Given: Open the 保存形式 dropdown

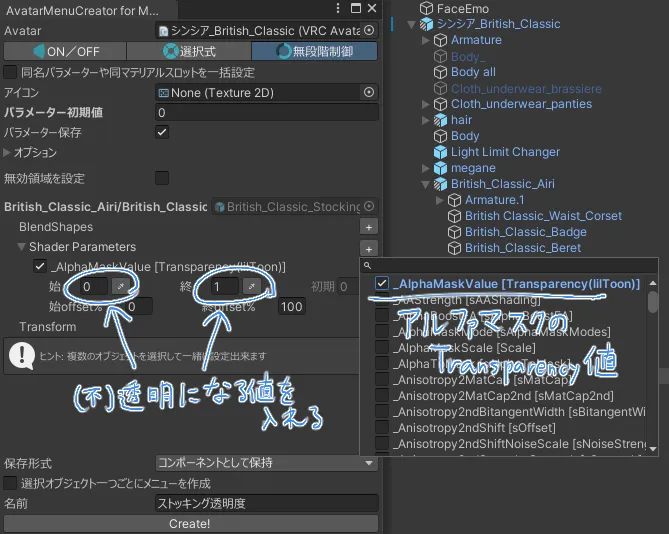Looking at the screenshot, I should point(266,463).
